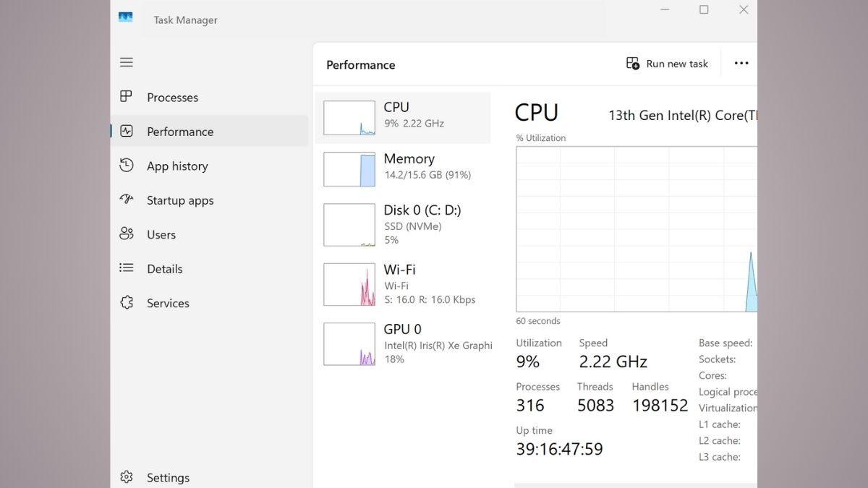868x488 pixels.
Task: Select the GPU 0 entry label
Action: tap(402, 329)
